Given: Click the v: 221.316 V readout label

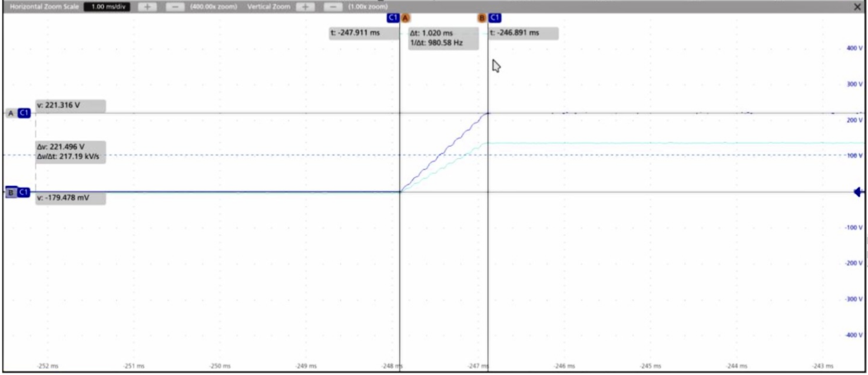Looking at the screenshot, I should [x=71, y=106].
